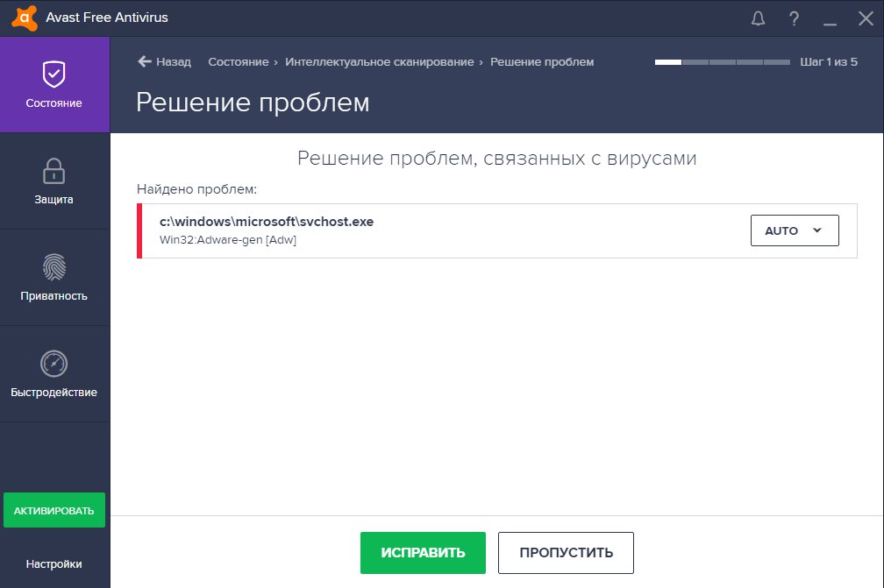Image resolution: width=884 pixels, height=588 pixels.
Task: Click the green Исправить button
Action: pos(423,553)
